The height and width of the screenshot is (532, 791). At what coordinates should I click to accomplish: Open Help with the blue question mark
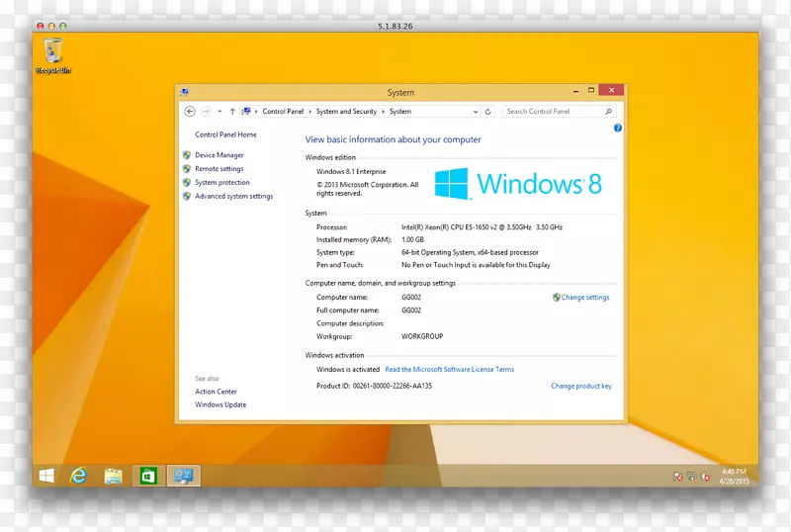(617, 129)
